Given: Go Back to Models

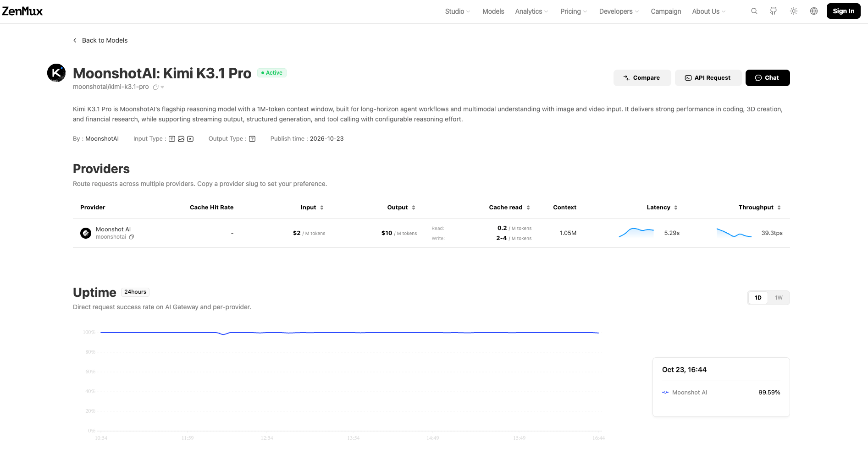Looking at the screenshot, I should 100,40.
